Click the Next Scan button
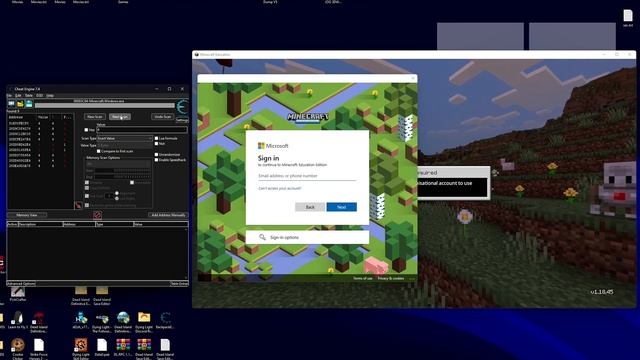 click(x=120, y=117)
